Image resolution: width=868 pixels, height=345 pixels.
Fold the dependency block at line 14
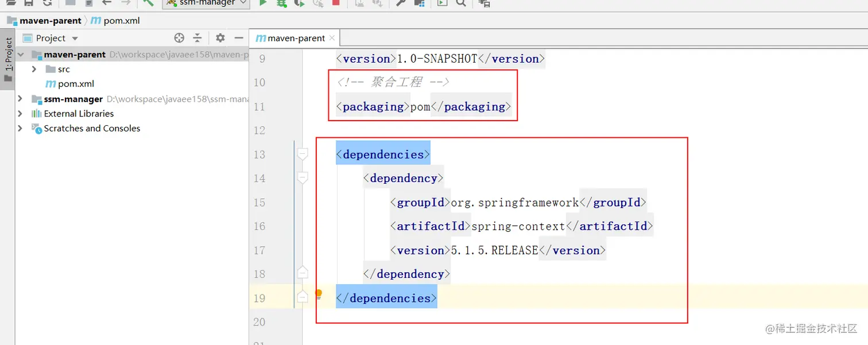303,179
